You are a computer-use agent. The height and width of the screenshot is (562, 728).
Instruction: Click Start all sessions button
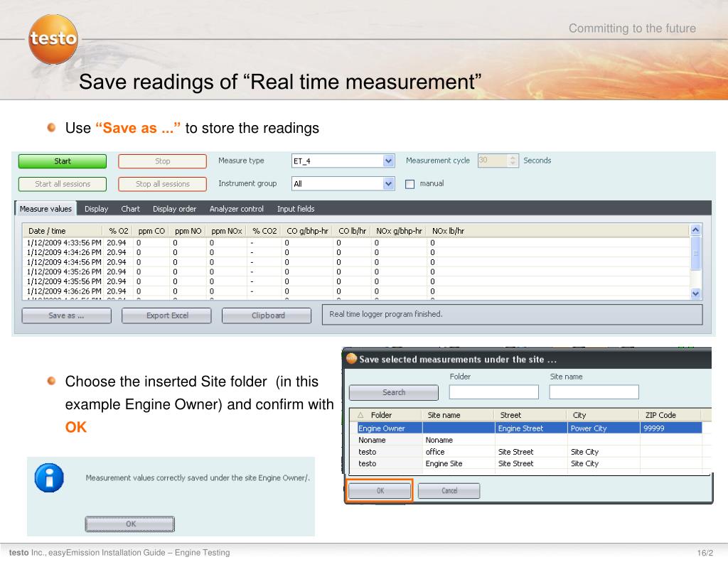pyautogui.click(x=63, y=184)
